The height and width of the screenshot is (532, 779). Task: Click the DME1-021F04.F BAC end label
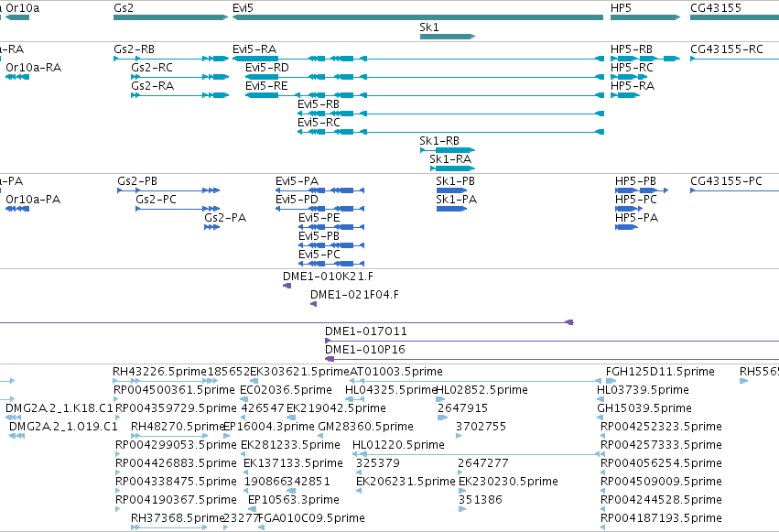(x=355, y=295)
